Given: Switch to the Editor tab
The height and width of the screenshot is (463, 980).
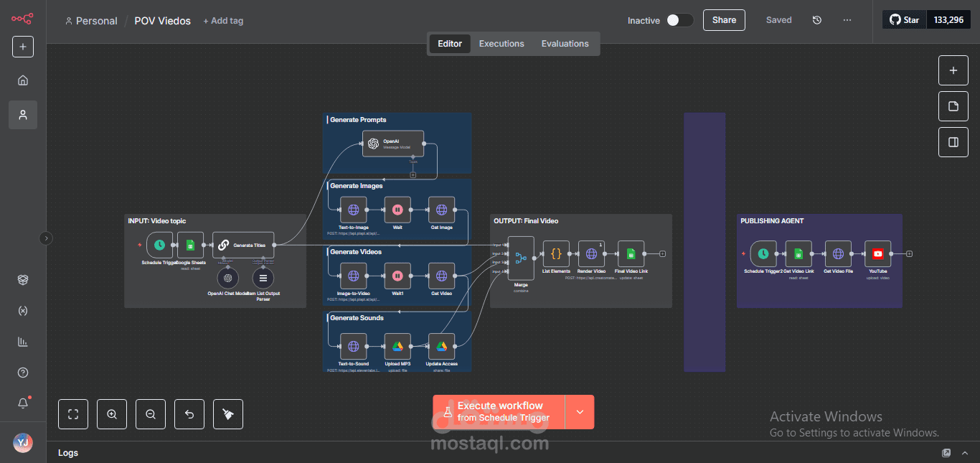Looking at the screenshot, I should pos(450,44).
